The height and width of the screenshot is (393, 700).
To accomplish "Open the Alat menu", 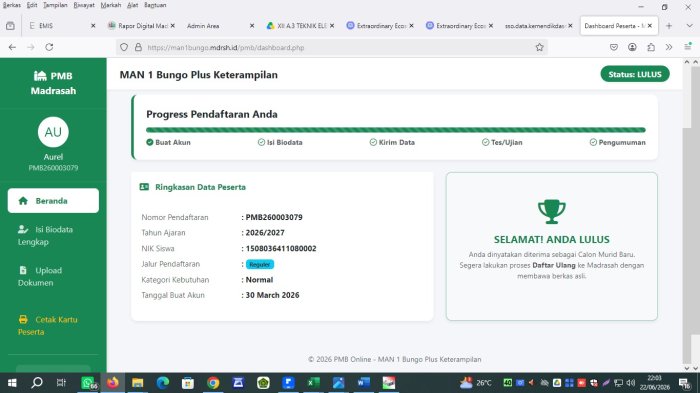I will (x=133, y=5).
